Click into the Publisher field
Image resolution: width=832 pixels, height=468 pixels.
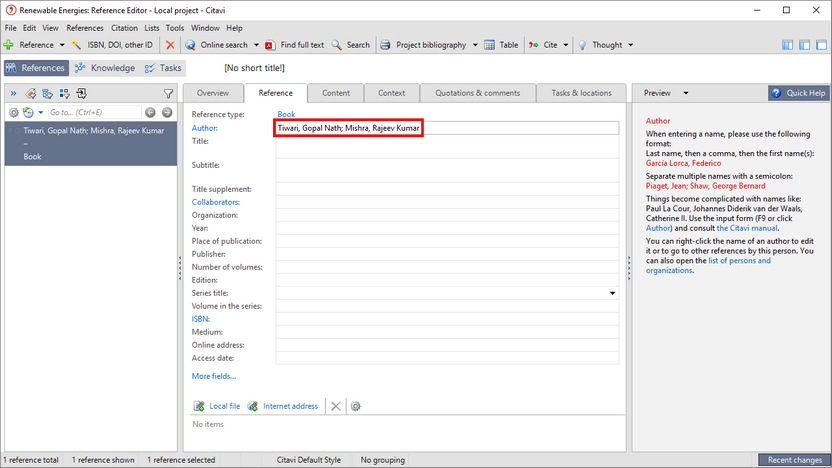[447, 254]
